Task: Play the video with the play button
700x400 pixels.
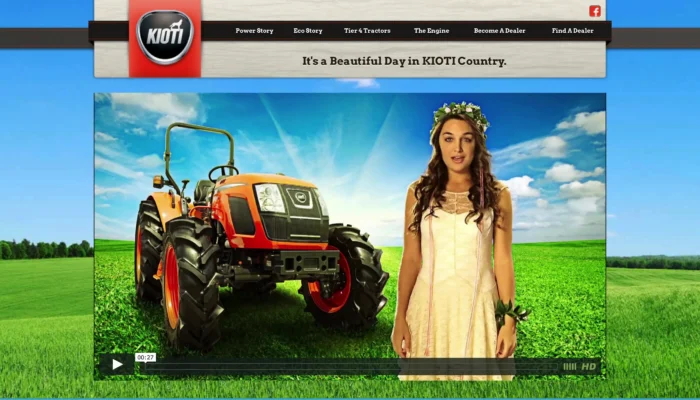Action: coord(117,364)
